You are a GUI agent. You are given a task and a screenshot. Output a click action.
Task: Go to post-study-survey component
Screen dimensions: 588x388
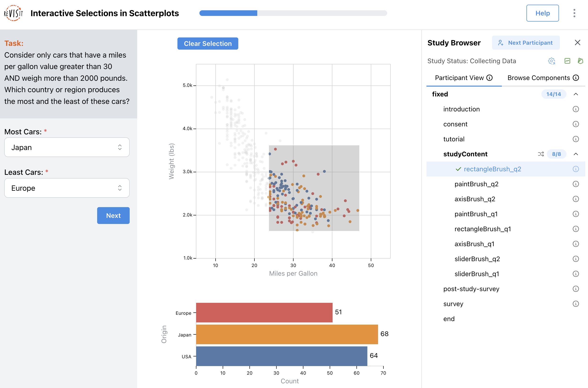[471, 289]
